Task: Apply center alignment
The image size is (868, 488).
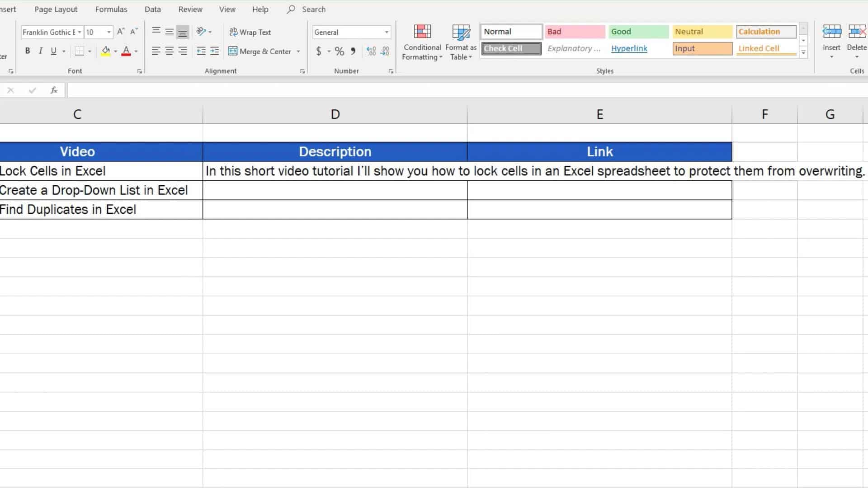Action: (x=169, y=51)
